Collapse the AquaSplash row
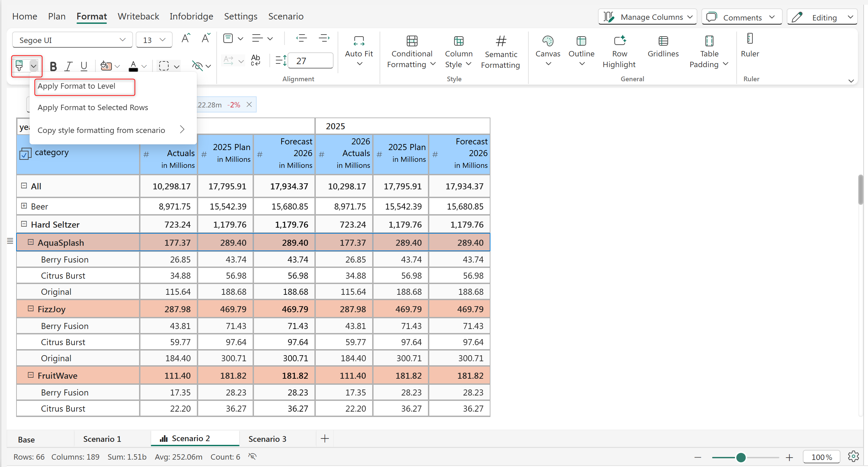Image resolution: width=868 pixels, height=467 pixels. (31, 242)
